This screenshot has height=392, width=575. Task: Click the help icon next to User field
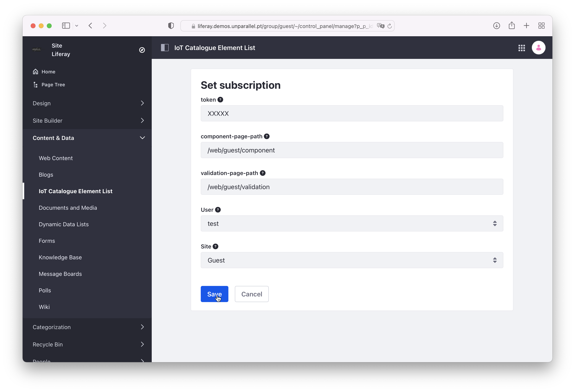[x=218, y=210]
